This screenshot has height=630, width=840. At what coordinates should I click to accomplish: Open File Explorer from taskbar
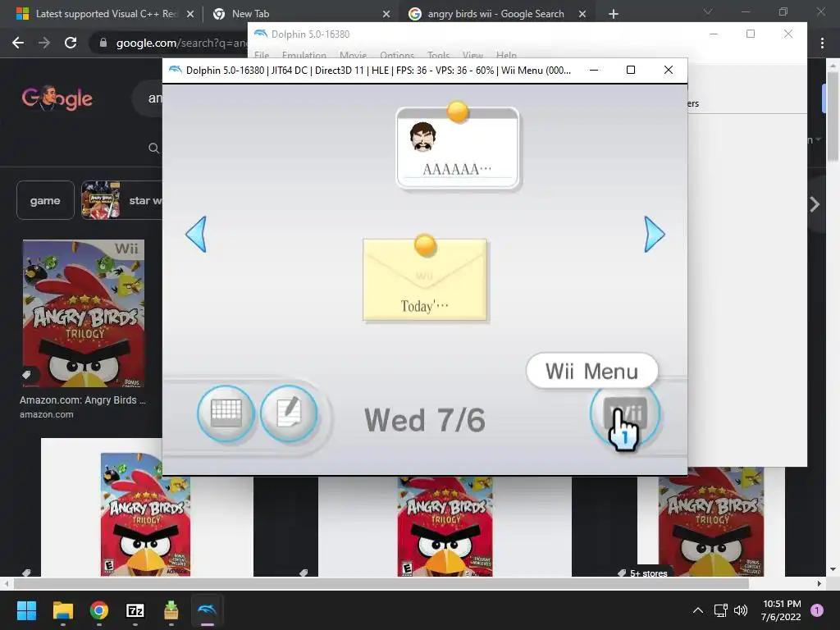point(62,610)
